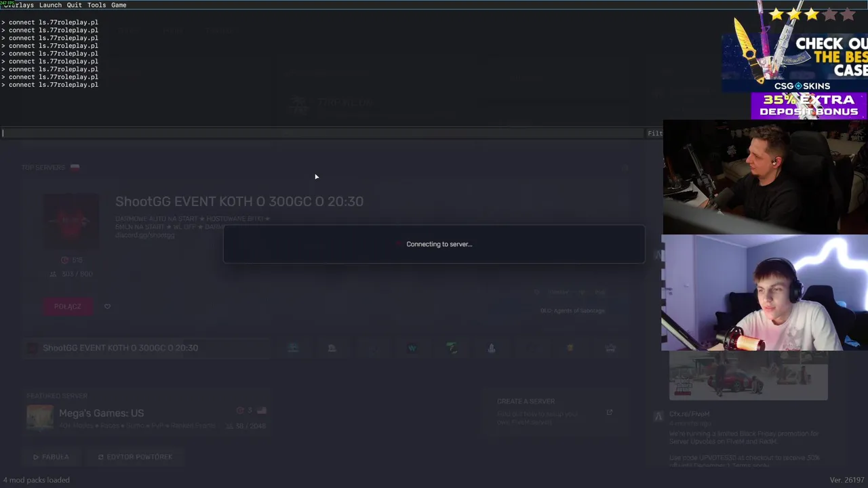Image resolution: width=868 pixels, height=488 pixels.
Task: Favorite ShootGG server with heart icon
Action: pos(107,306)
